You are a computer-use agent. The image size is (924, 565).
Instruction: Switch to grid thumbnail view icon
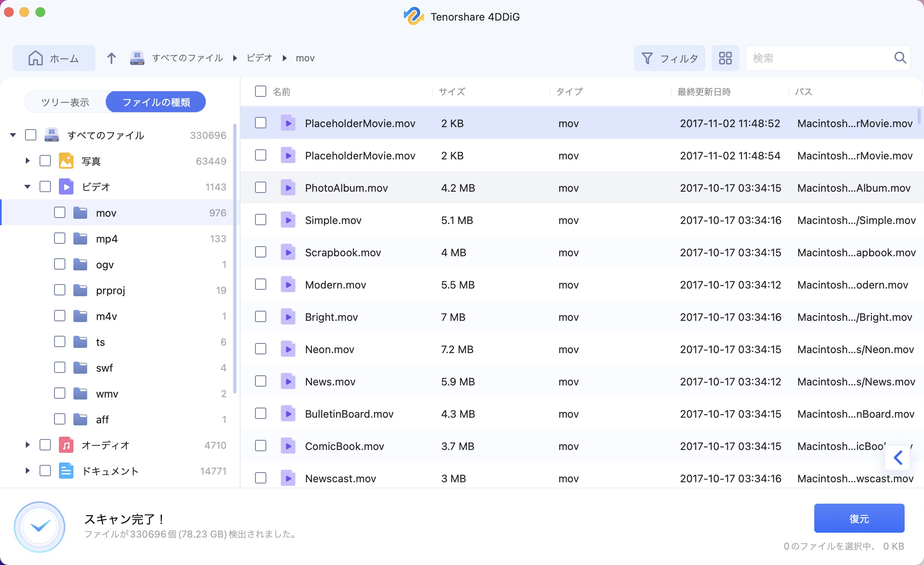point(725,58)
